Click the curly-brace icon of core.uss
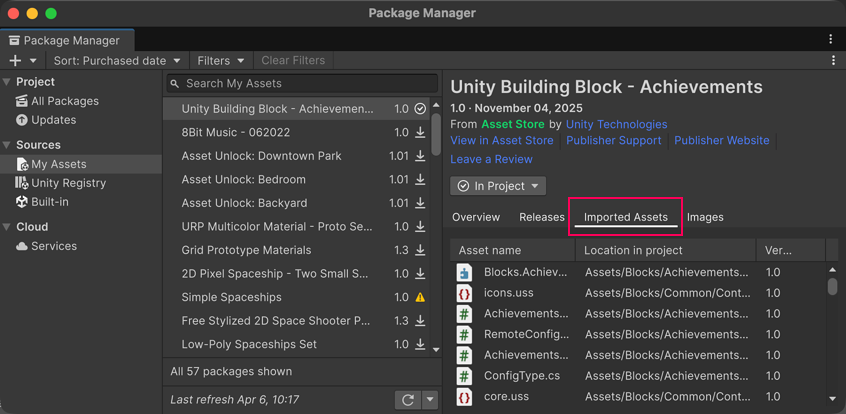Viewport: 846px width, 414px height. coord(464,397)
